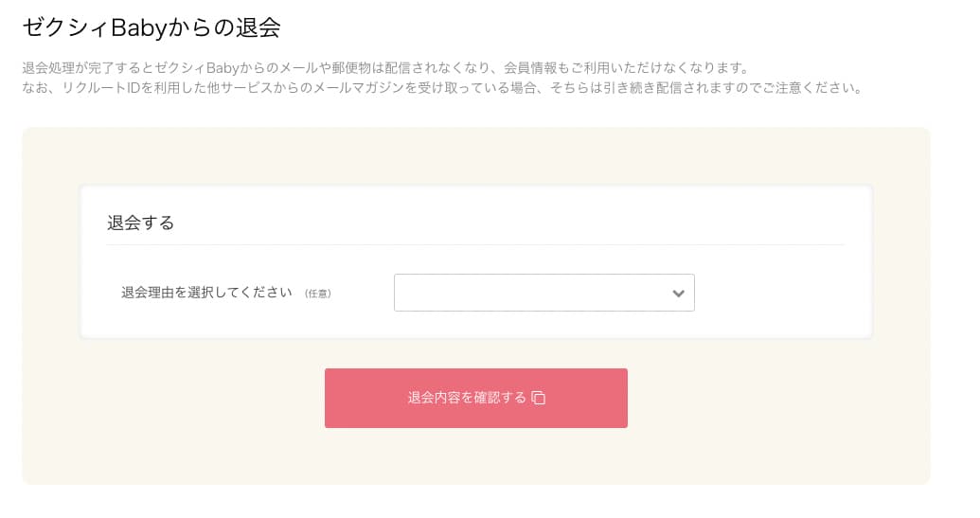Click the chevron arrow in the reason selector
Screen dimensions: 980x518
click(678, 294)
